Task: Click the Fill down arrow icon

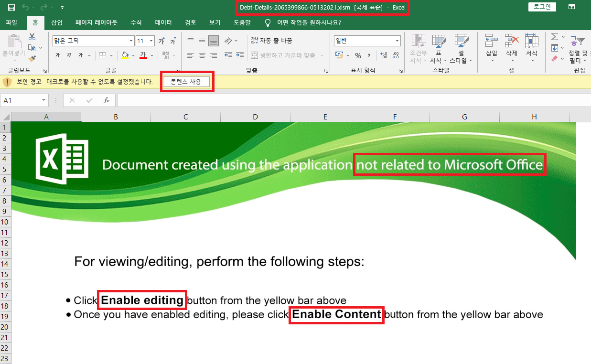Action: coord(554,48)
